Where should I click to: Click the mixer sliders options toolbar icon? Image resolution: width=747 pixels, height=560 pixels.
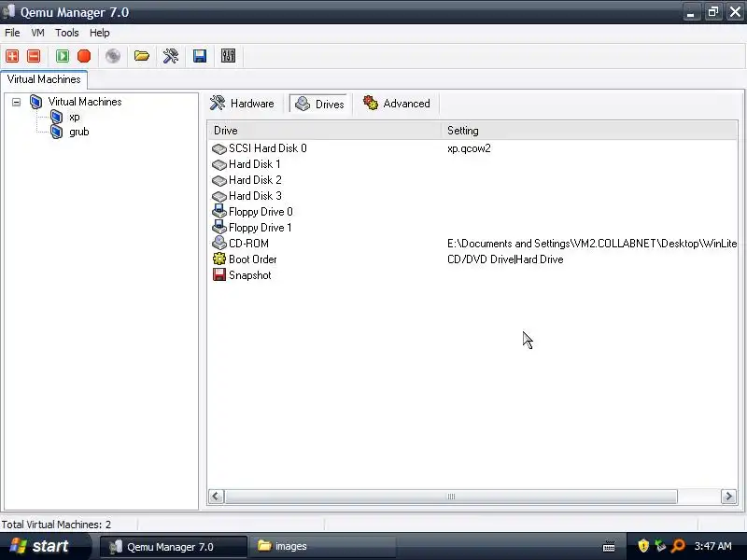pyautogui.click(x=228, y=56)
